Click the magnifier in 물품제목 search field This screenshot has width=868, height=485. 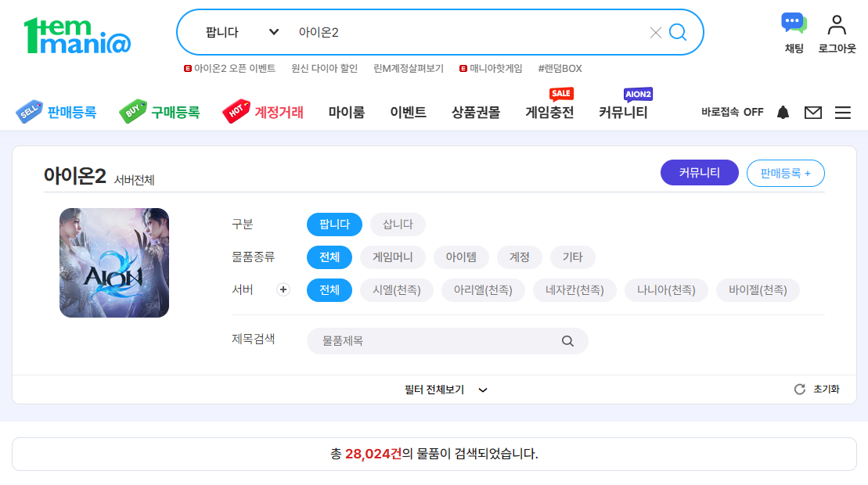point(567,341)
